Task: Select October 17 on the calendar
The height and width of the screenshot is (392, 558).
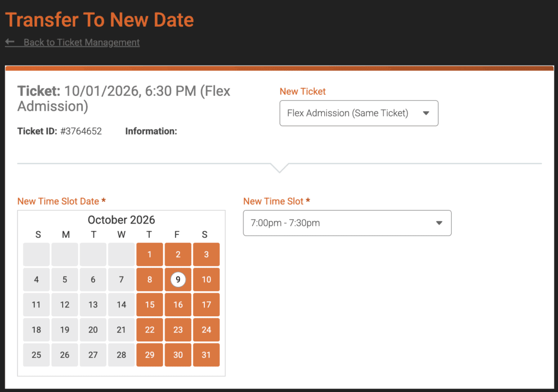Action: 207,305
